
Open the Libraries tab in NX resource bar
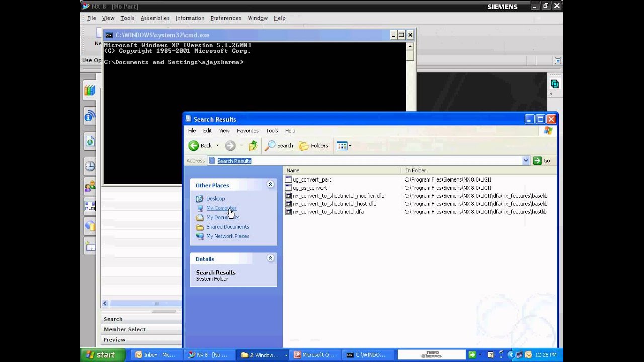click(90, 90)
